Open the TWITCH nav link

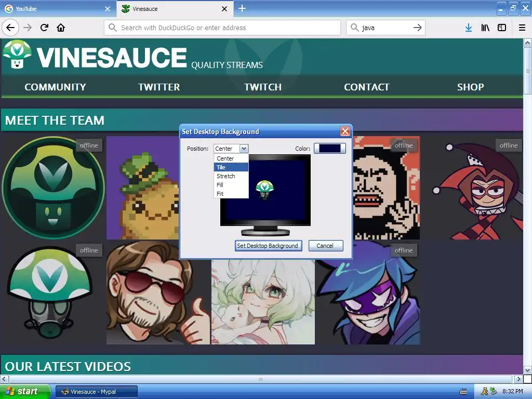point(263,87)
